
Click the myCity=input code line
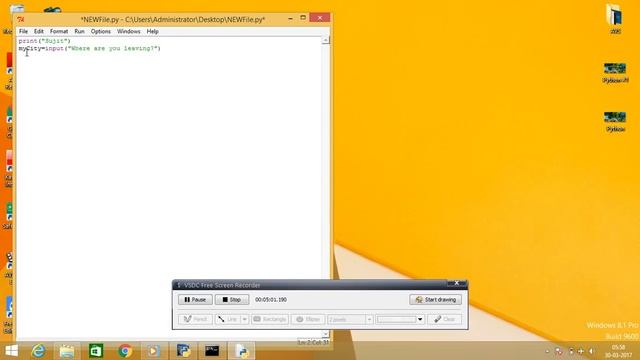point(89,48)
